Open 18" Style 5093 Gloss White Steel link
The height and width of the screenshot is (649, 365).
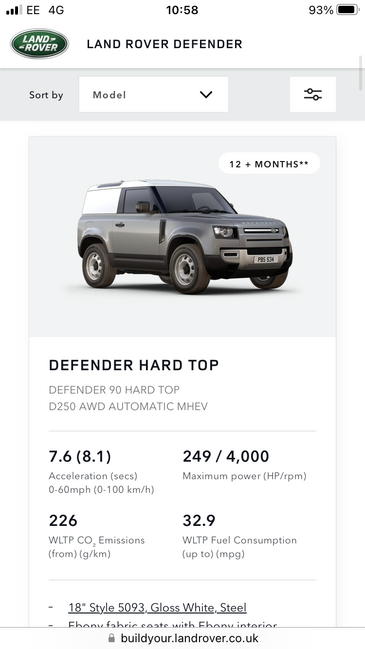click(157, 608)
